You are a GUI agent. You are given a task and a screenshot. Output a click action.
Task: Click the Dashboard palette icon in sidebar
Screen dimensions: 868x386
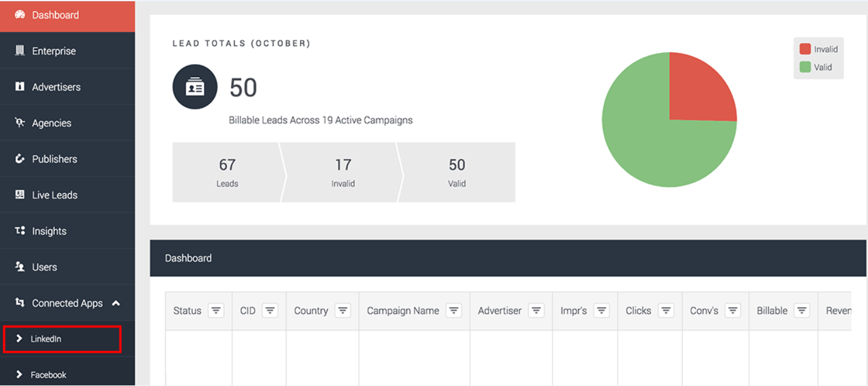pos(20,15)
